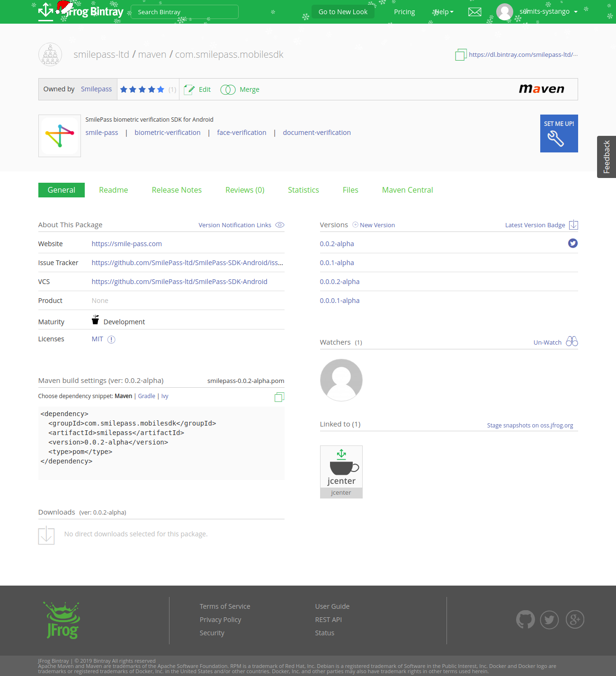Open the Google Plus footer icon
Screen dimensions: 616x676
575,620
